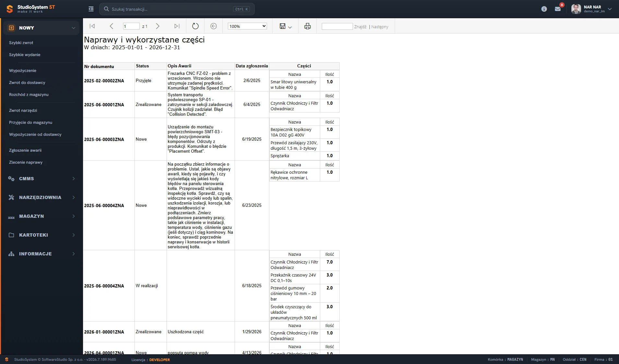Click the CMMS gears icon
Image resolution: width=619 pixels, height=364 pixels.
click(x=11, y=179)
